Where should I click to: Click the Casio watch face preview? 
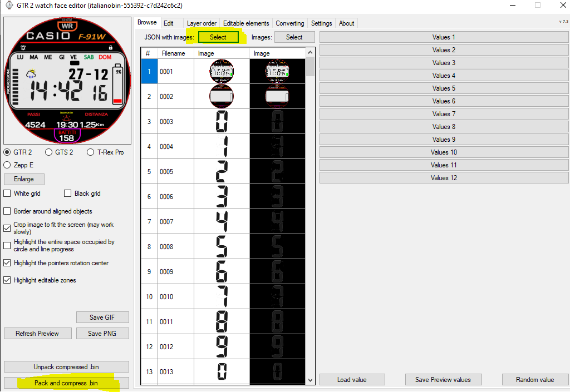[x=67, y=81]
